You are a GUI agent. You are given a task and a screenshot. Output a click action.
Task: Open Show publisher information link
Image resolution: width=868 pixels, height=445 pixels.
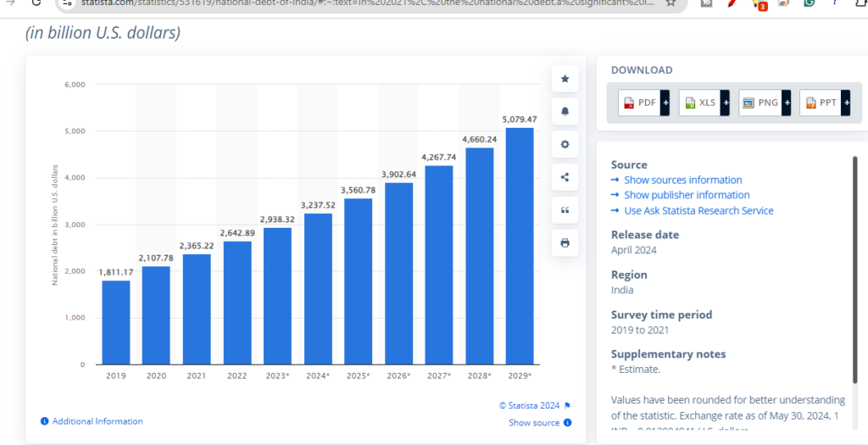[x=687, y=195]
